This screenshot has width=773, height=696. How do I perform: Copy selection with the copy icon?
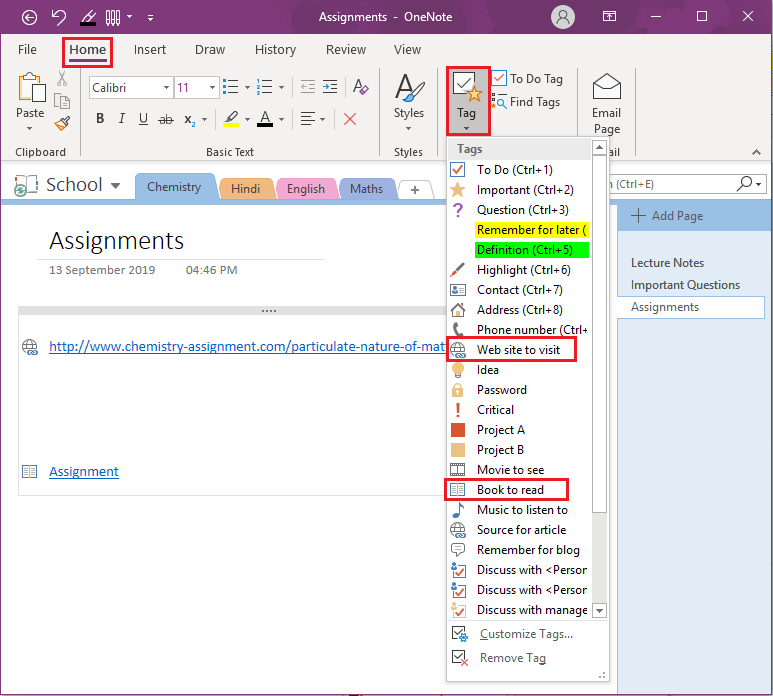62,101
